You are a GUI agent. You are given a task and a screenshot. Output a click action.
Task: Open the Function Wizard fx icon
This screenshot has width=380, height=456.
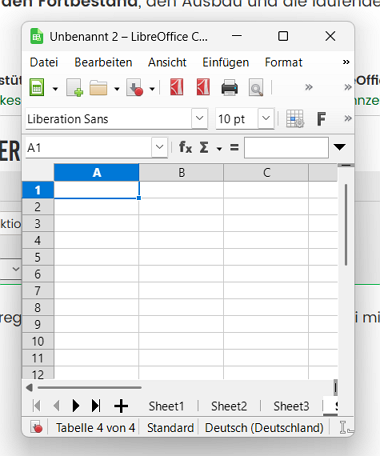[185, 147]
